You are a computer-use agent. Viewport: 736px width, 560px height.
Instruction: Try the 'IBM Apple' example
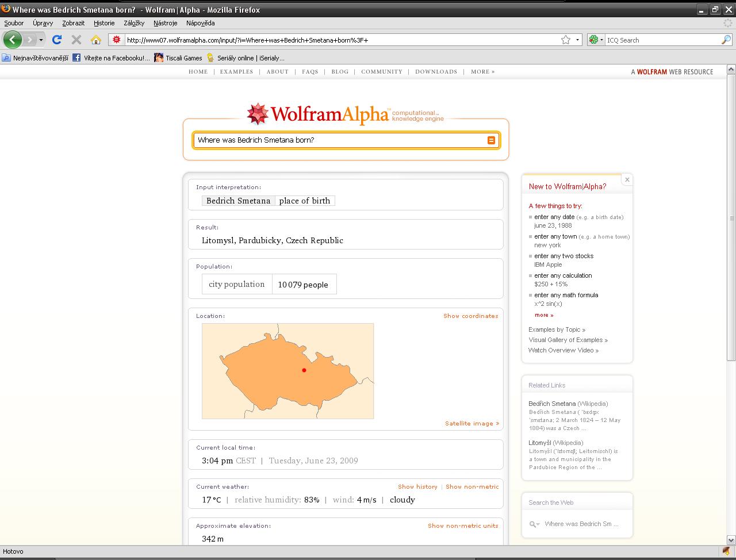[x=548, y=264]
